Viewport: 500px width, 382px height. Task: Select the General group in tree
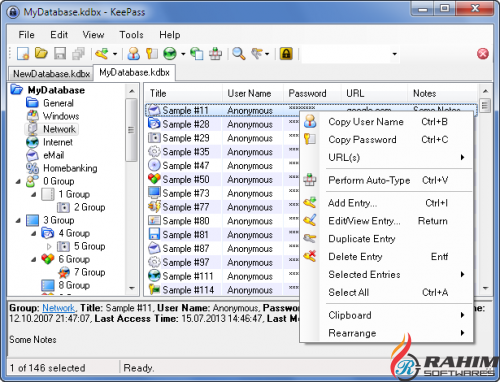(x=58, y=103)
